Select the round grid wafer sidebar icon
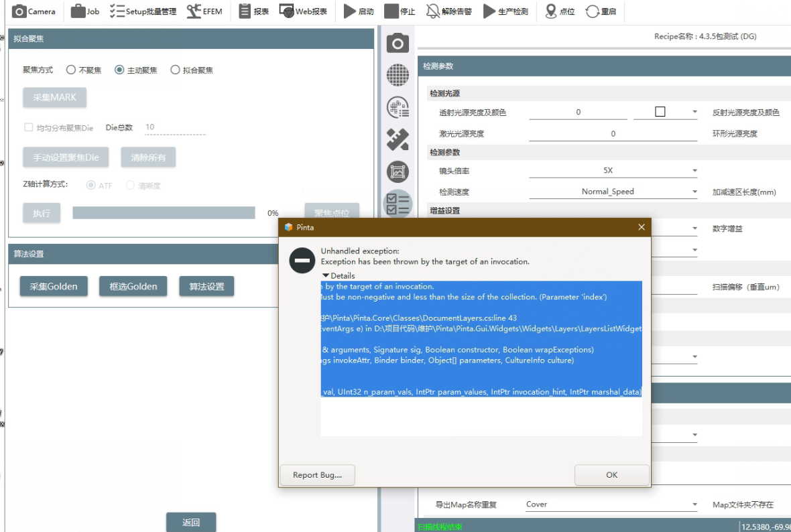The height and width of the screenshot is (532, 791). pos(398,75)
